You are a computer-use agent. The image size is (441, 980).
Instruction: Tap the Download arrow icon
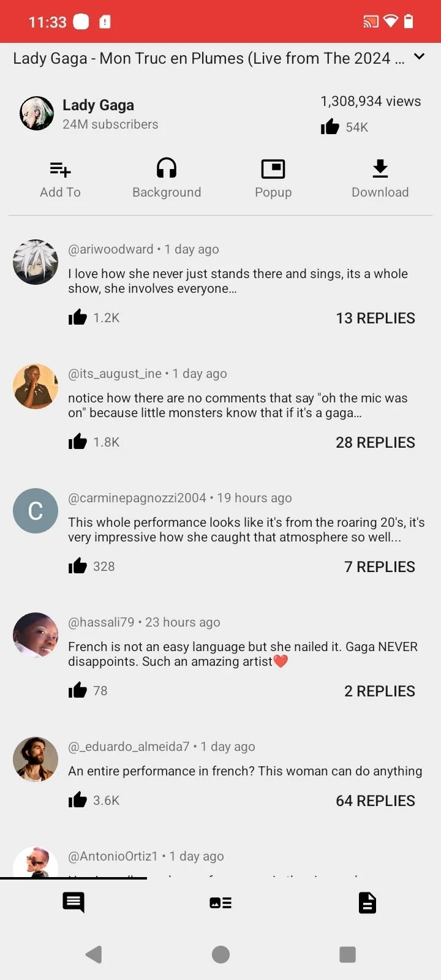click(x=380, y=168)
